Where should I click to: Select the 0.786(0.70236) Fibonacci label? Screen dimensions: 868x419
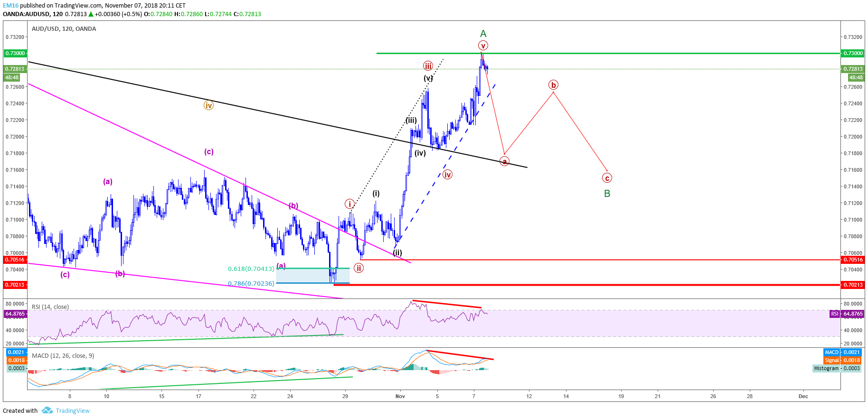251,284
